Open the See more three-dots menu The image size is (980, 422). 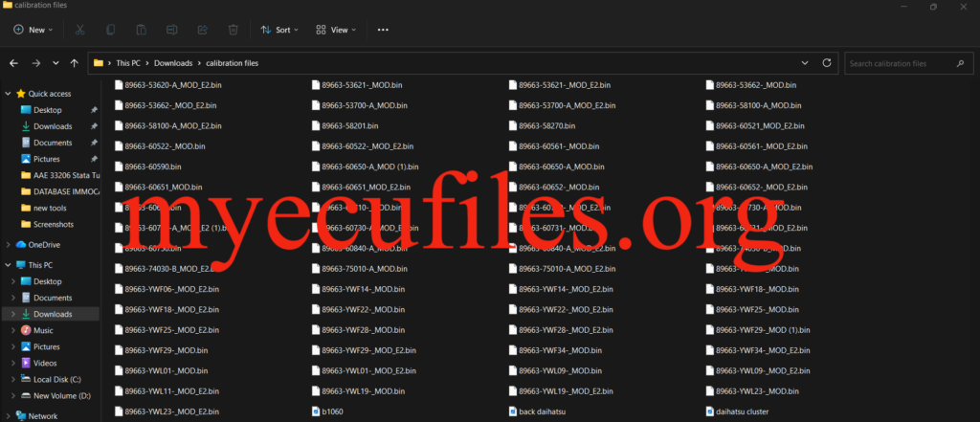(383, 30)
